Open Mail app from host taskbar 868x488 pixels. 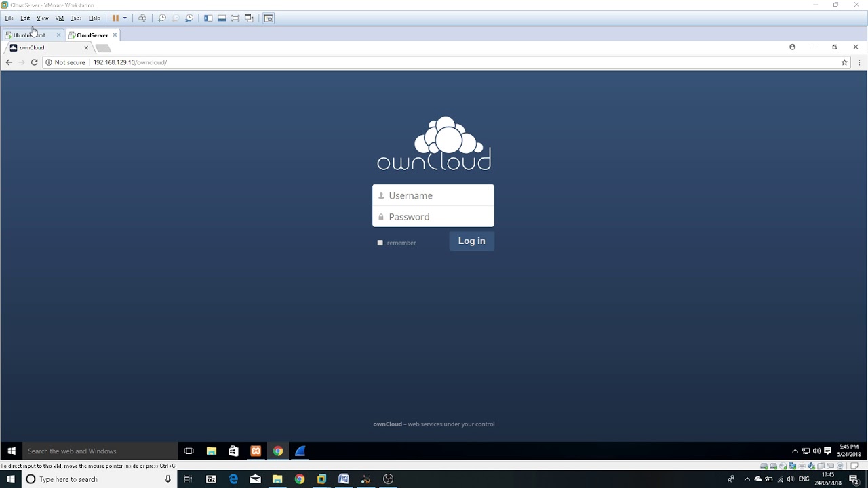(x=256, y=479)
